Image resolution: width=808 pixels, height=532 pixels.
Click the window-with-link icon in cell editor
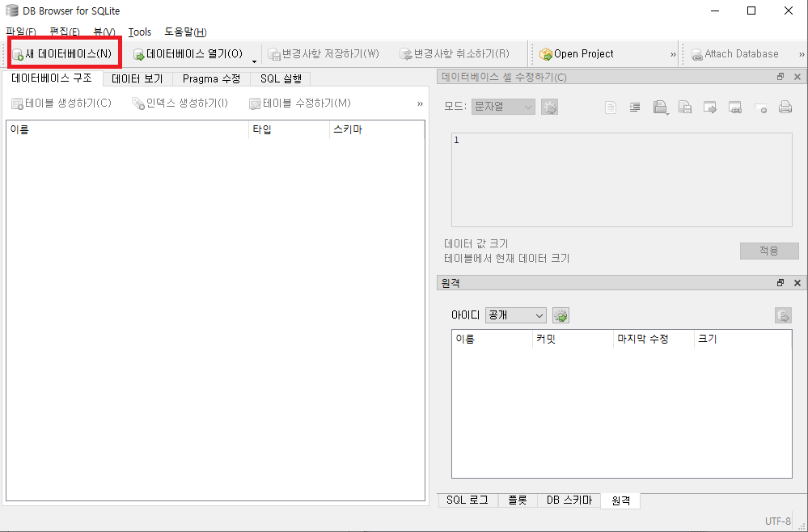coord(735,107)
